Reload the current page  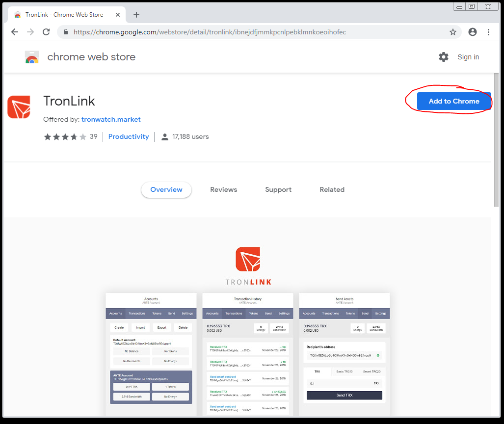tap(46, 32)
